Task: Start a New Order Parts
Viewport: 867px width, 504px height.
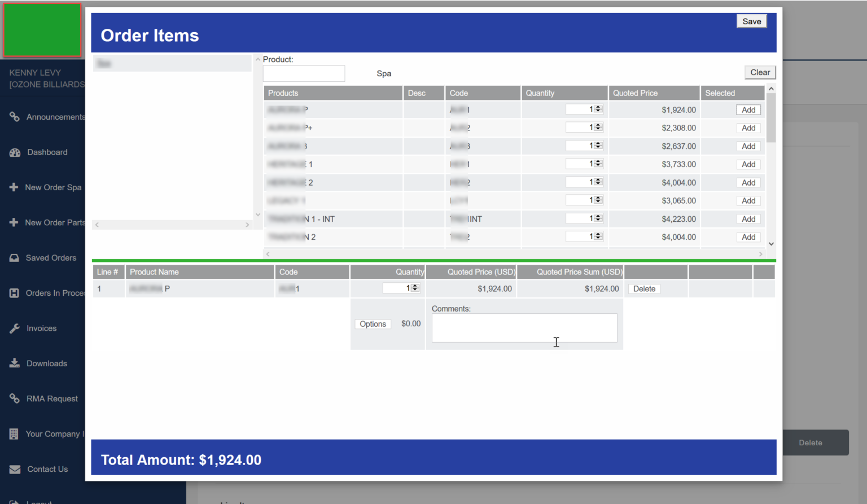Action: tap(54, 222)
